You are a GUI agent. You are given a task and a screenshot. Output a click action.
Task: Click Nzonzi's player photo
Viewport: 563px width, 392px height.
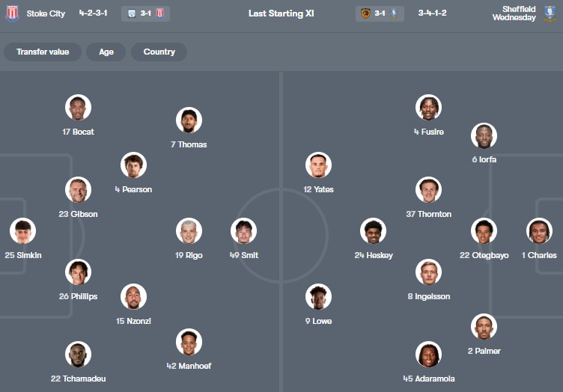click(x=133, y=297)
